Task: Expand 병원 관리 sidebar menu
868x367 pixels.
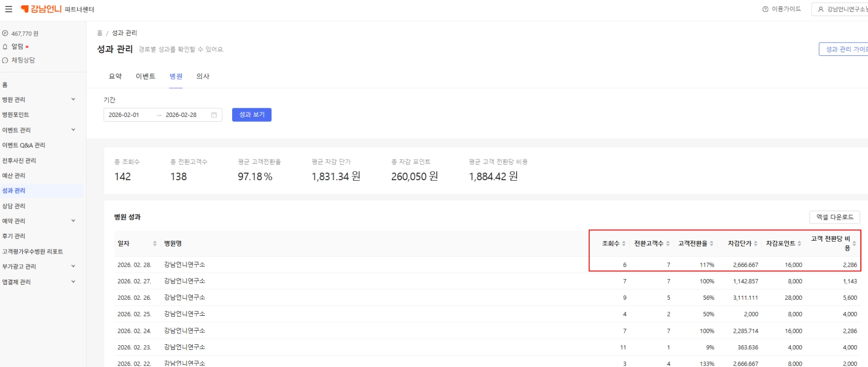Action: point(73,99)
